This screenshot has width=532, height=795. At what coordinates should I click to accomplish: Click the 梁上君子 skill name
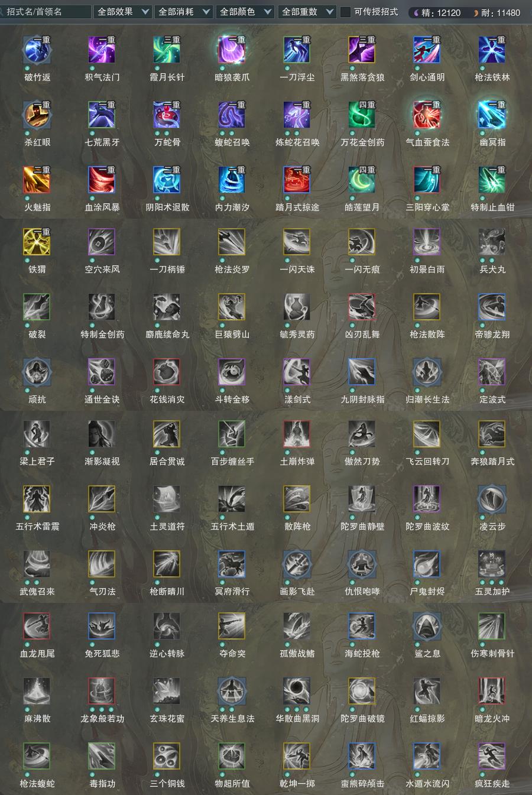click(37, 462)
